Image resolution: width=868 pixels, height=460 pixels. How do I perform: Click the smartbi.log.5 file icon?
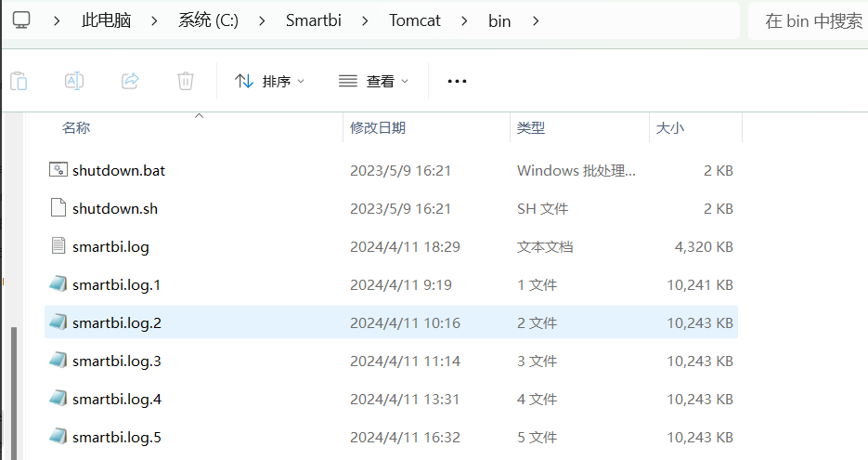58,437
